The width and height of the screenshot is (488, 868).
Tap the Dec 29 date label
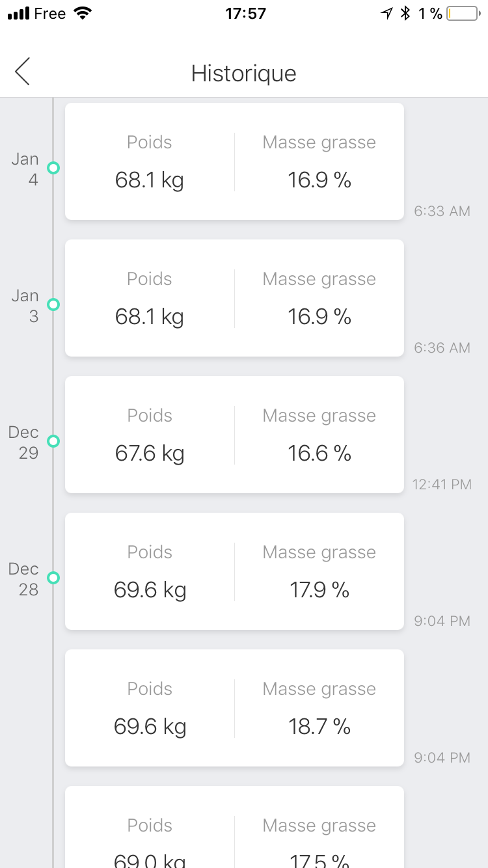coord(24,442)
